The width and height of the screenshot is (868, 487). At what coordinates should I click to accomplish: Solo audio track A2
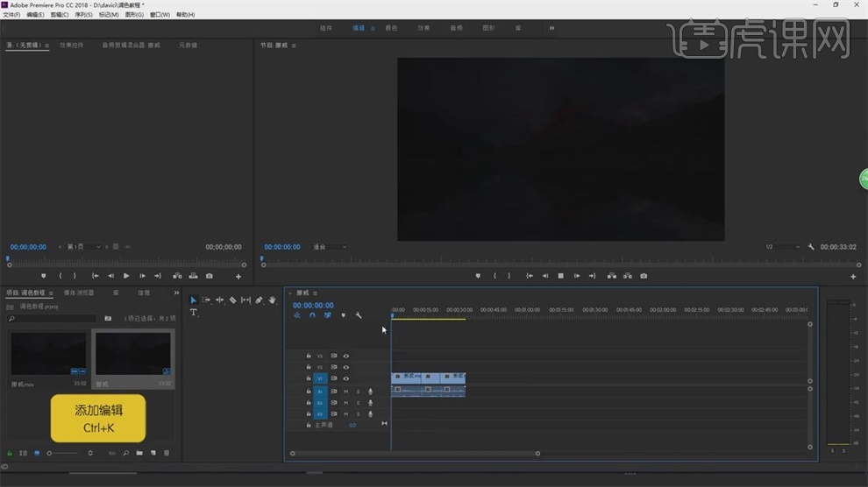point(358,403)
